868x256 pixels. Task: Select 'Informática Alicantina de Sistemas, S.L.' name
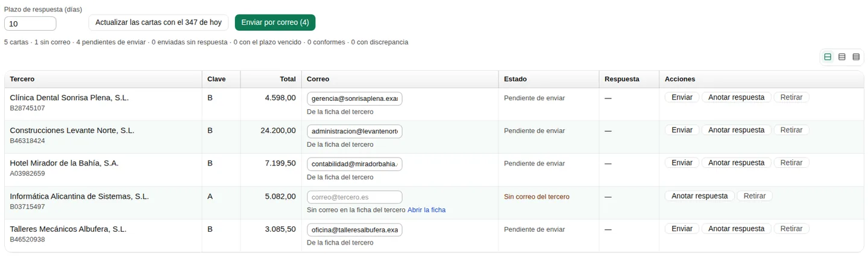(x=80, y=196)
